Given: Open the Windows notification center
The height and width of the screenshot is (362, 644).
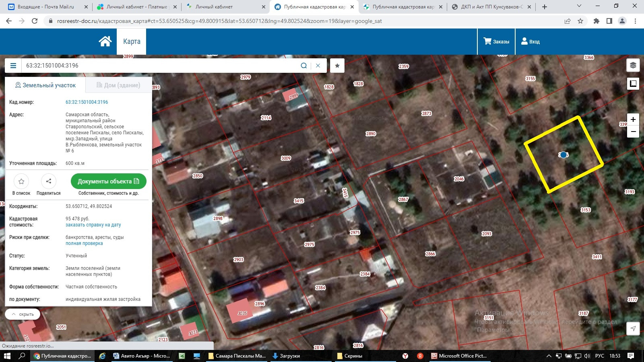Looking at the screenshot, I should [631, 356].
